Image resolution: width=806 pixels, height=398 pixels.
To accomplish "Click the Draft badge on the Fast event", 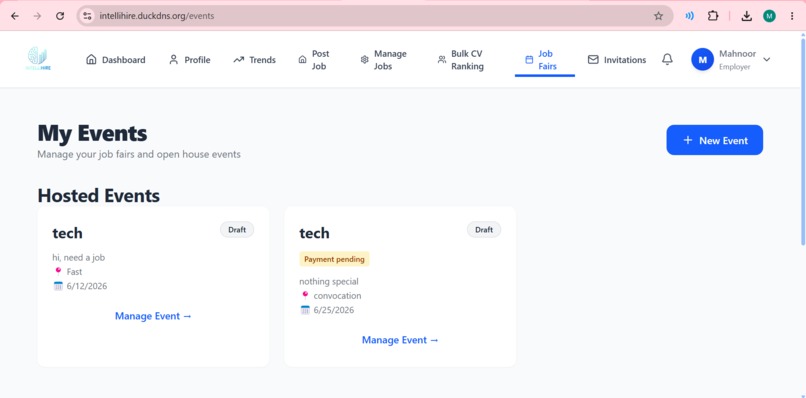I will (237, 230).
